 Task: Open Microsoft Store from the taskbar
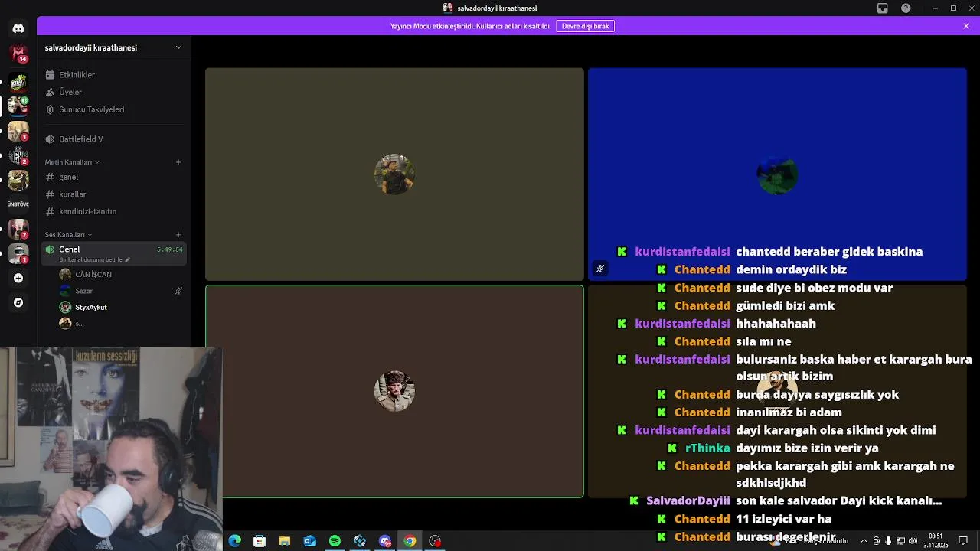pyautogui.click(x=260, y=541)
